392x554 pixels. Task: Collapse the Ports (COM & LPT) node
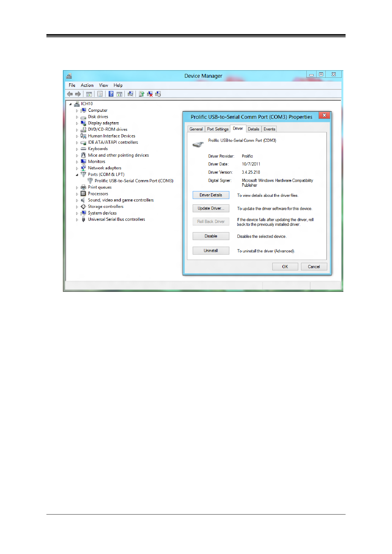click(77, 175)
